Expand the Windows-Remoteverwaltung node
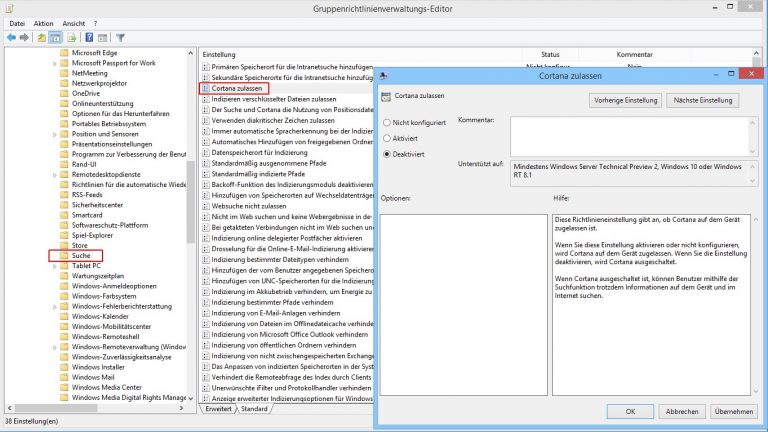 (55, 347)
